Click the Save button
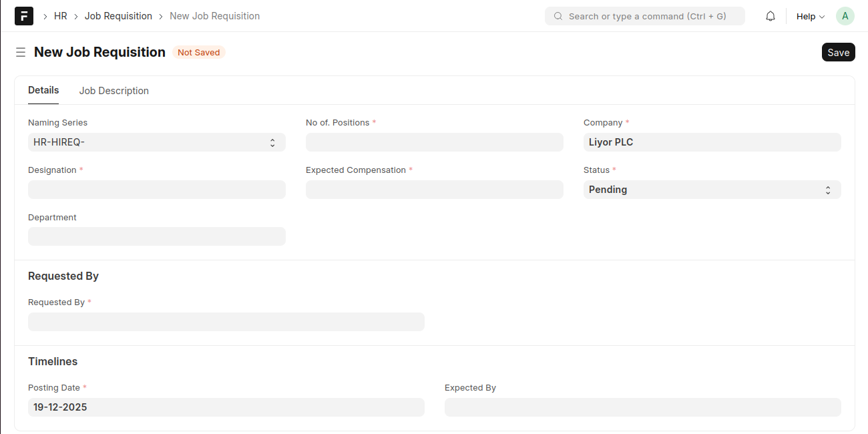This screenshot has width=868, height=434. click(x=838, y=52)
